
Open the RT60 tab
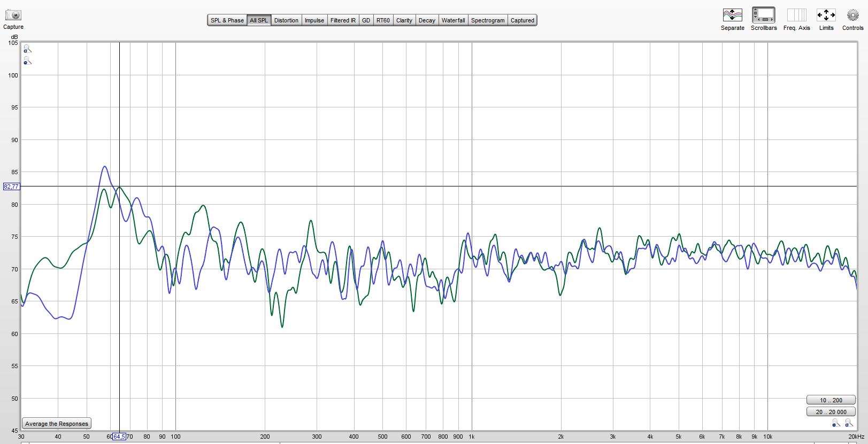coord(383,20)
